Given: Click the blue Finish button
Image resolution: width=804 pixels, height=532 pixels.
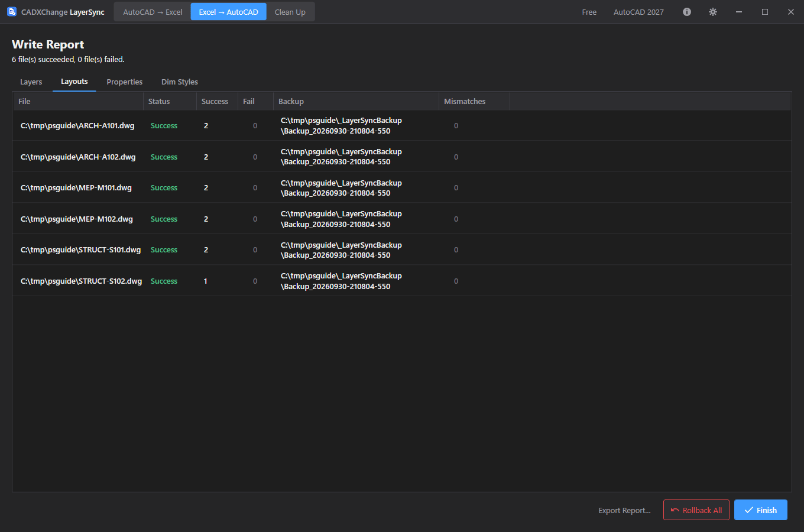Looking at the screenshot, I should pos(761,510).
